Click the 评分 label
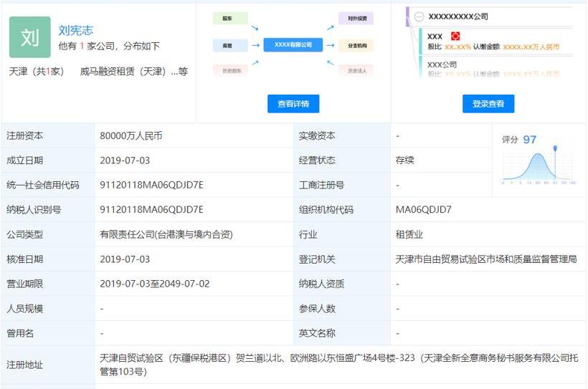This screenshot has width=588, height=389. click(x=510, y=140)
